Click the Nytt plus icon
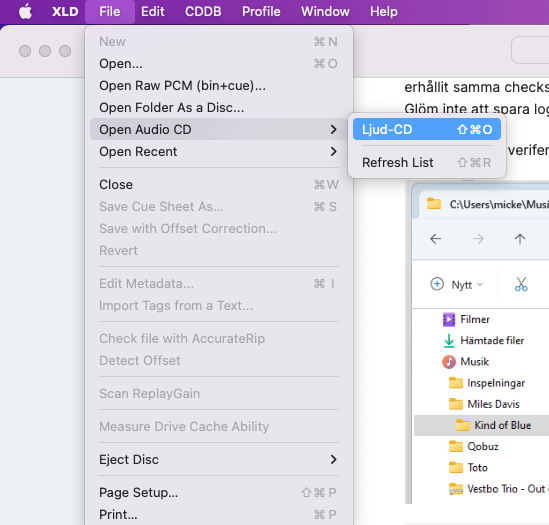The image size is (549, 525). point(437,284)
